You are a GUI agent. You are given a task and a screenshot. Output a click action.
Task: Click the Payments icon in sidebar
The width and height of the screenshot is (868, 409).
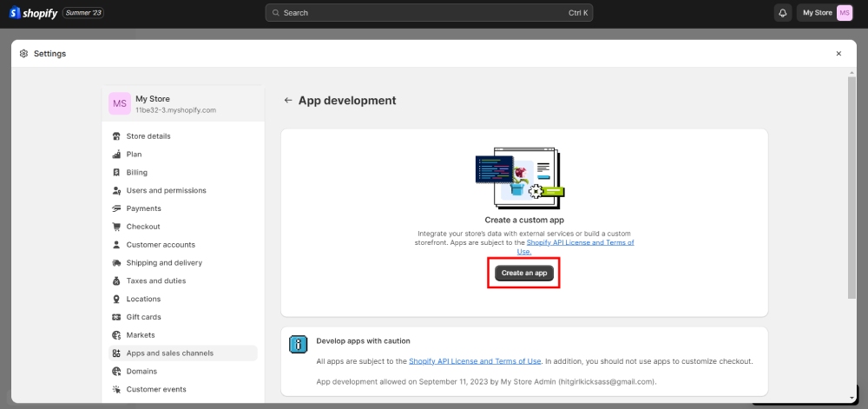[x=116, y=208]
